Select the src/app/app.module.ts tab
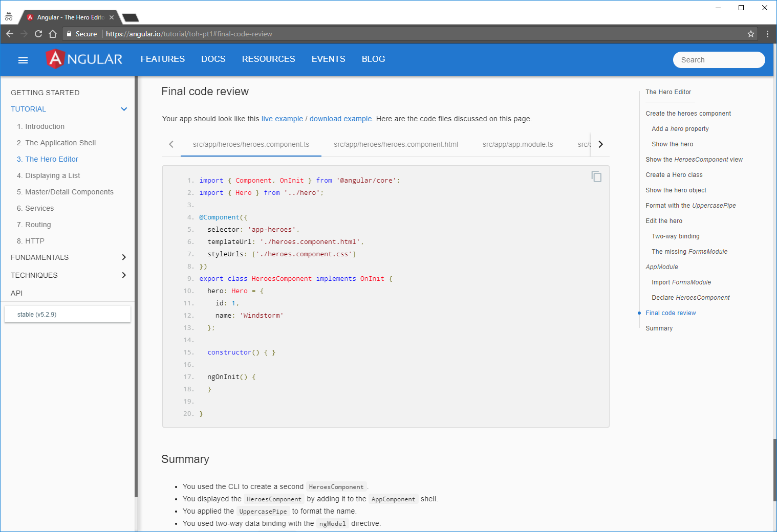Screen dimensions: 777x532 517,144
